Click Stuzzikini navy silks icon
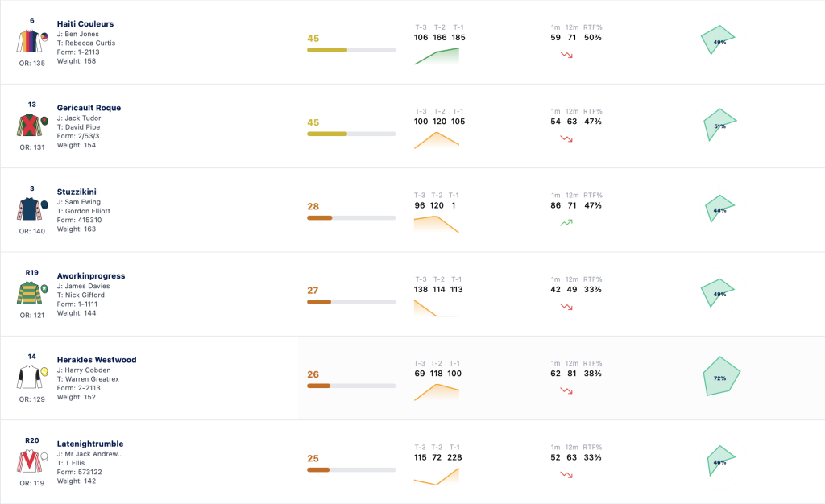825x504 pixels. tap(32, 209)
